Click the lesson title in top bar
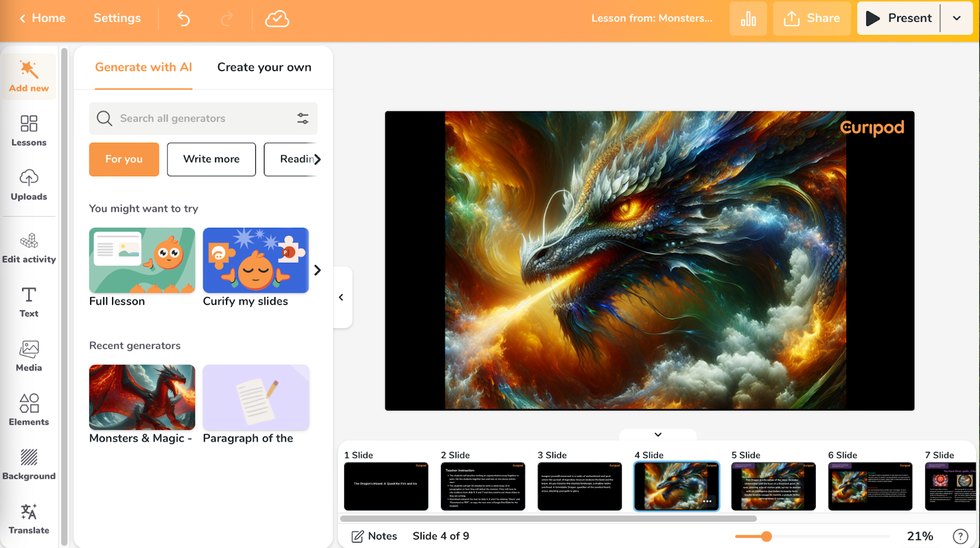This screenshot has width=980, height=548. [x=652, y=18]
